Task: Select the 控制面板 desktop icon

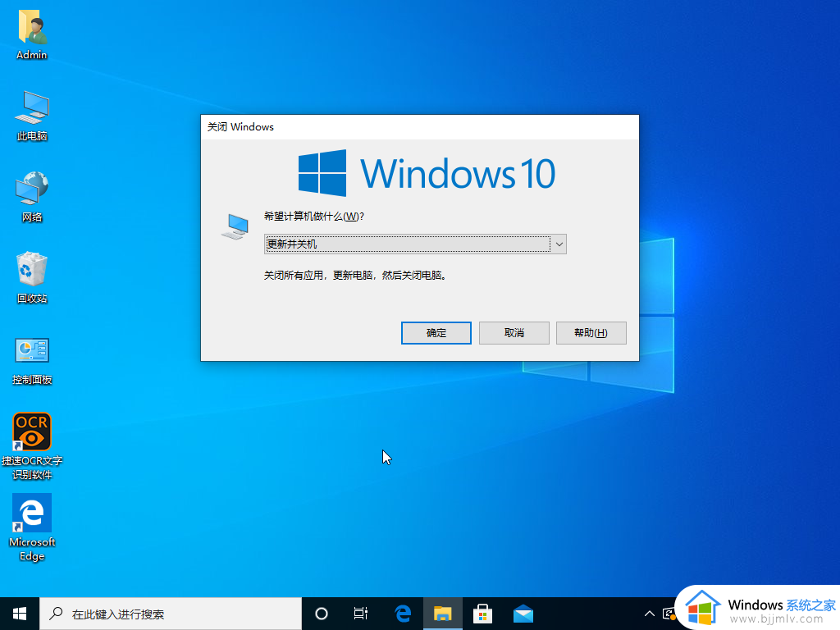Action: [x=32, y=360]
